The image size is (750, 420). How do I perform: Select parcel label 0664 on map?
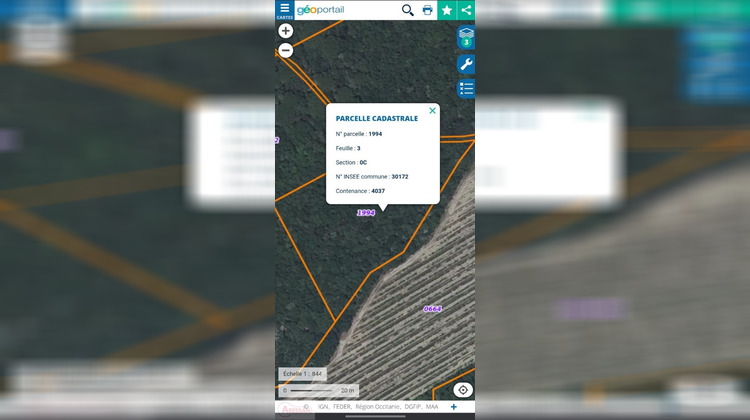click(432, 309)
